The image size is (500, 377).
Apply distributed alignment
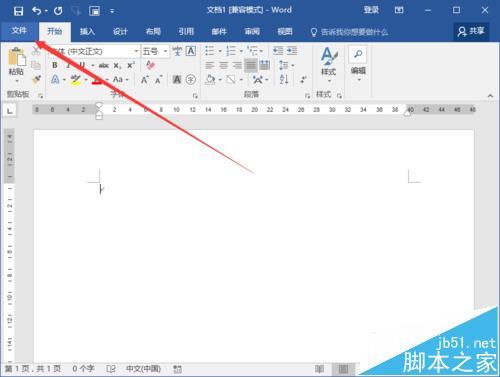coord(265,65)
